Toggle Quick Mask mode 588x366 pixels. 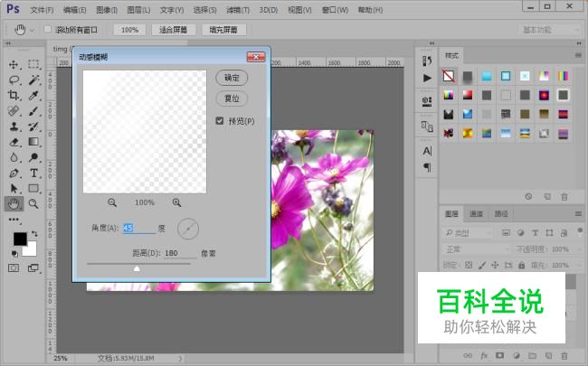pos(14,267)
